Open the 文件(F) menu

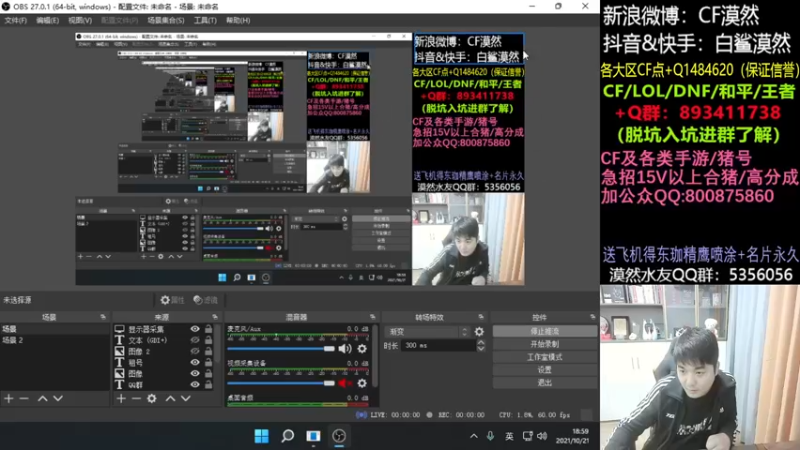[16, 20]
